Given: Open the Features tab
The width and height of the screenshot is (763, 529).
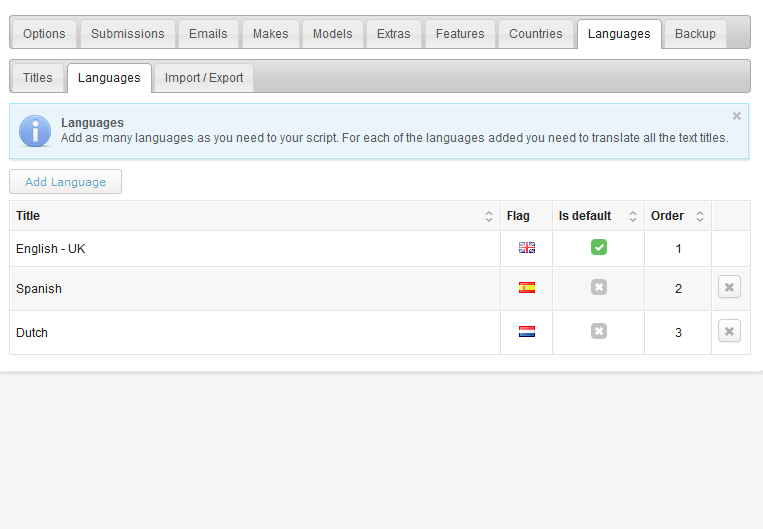Looking at the screenshot, I should click(x=460, y=34).
